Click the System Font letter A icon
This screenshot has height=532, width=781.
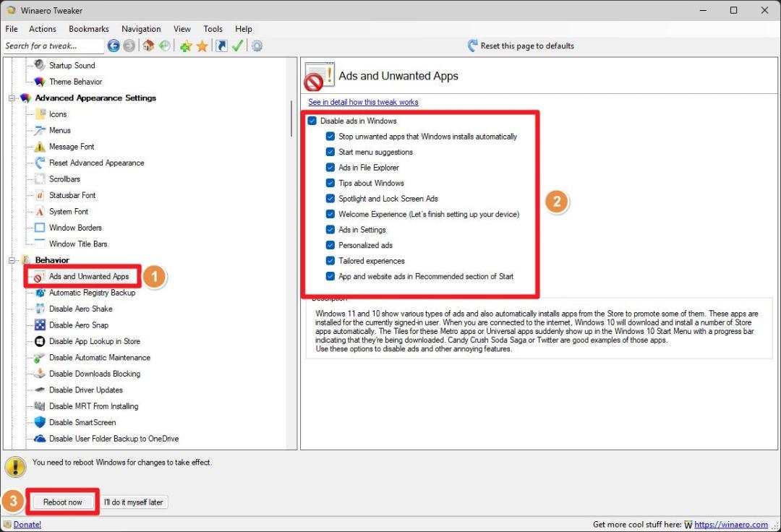[x=39, y=212]
